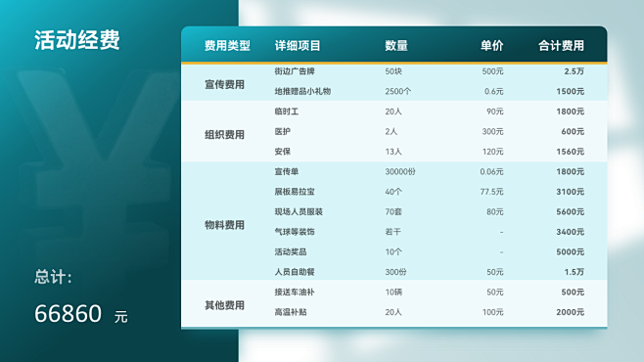Click the 600元 total cost cell
644x362 pixels.
573,132
